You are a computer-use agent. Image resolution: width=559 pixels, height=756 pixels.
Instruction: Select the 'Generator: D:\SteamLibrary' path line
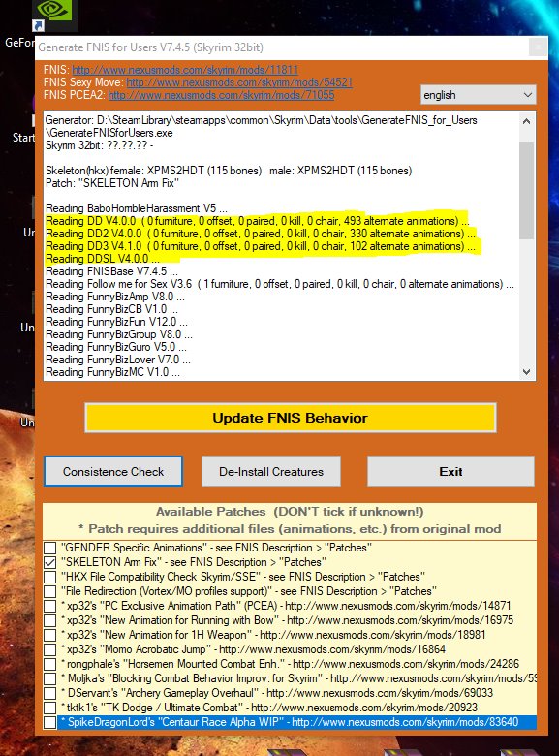point(262,126)
